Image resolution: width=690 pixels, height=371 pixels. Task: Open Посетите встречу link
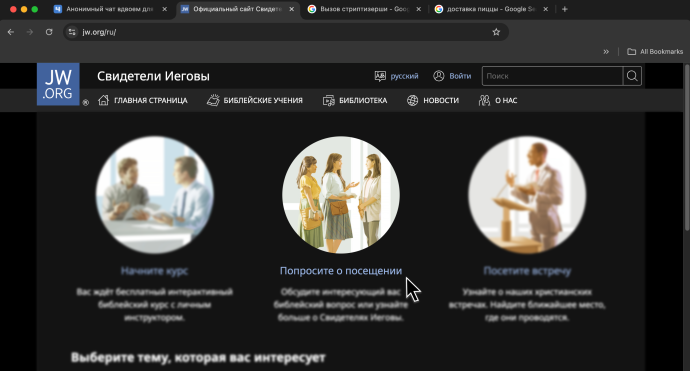pyautogui.click(x=527, y=271)
